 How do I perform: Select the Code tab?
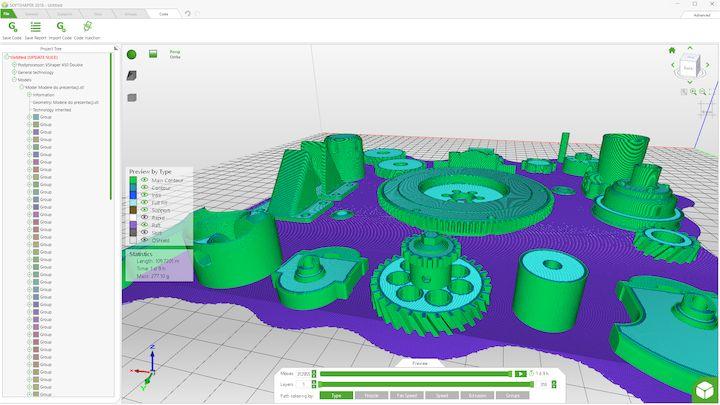tap(163, 14)
